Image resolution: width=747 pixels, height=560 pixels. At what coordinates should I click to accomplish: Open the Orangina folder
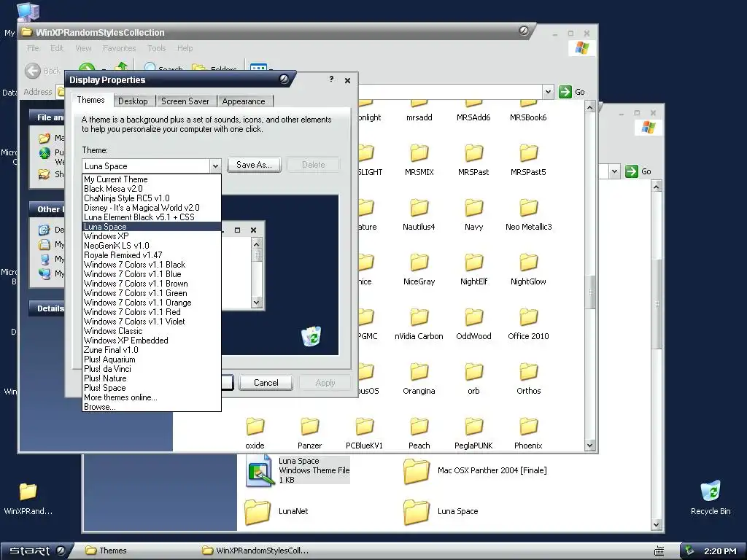coord(419,373)
